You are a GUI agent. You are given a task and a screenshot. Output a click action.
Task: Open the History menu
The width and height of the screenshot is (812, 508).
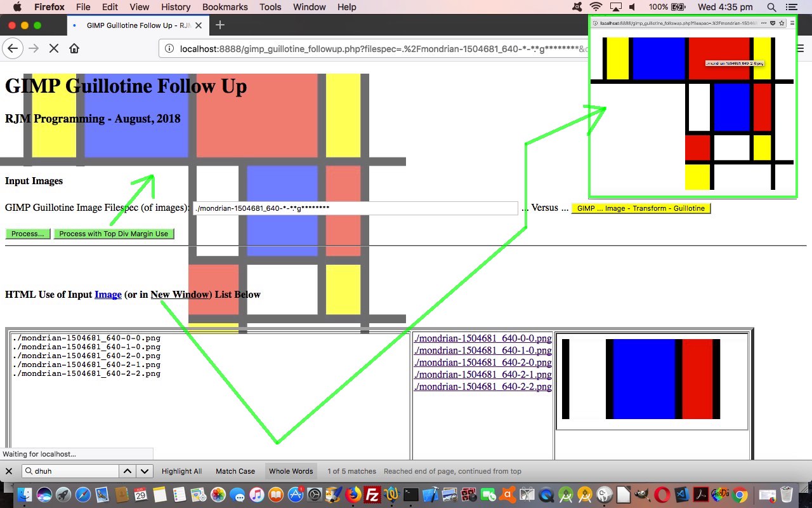point(176,7)
